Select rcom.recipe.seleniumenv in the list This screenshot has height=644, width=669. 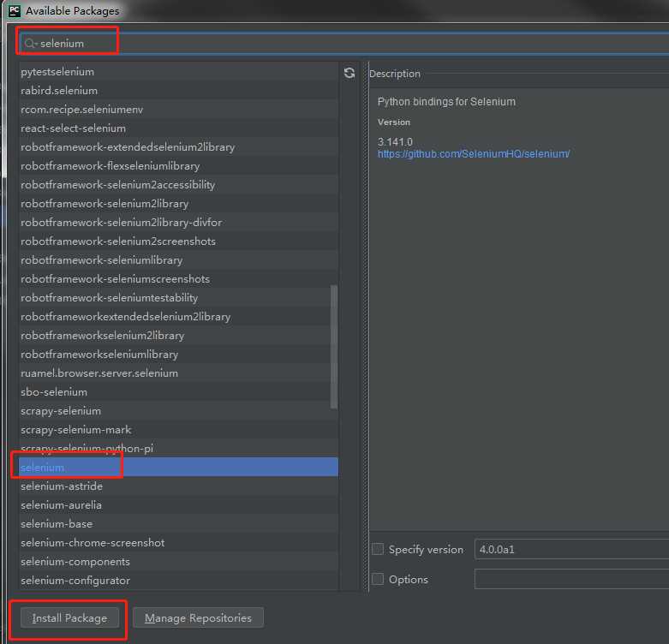pyautogui.click(x=179, y=109)
